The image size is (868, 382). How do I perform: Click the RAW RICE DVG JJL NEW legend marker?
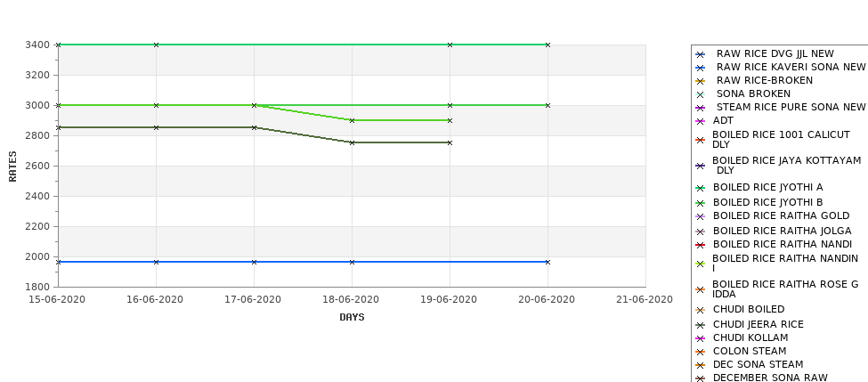701,55
